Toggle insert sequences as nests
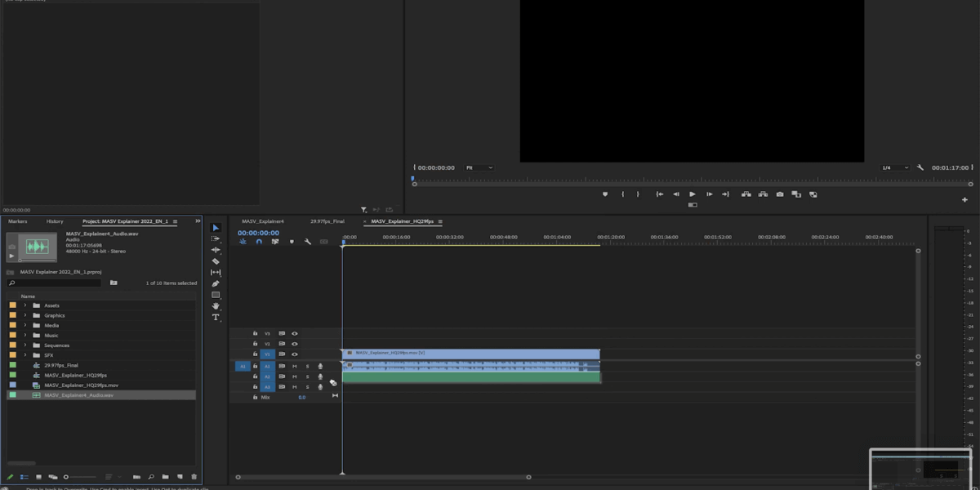 243,242
